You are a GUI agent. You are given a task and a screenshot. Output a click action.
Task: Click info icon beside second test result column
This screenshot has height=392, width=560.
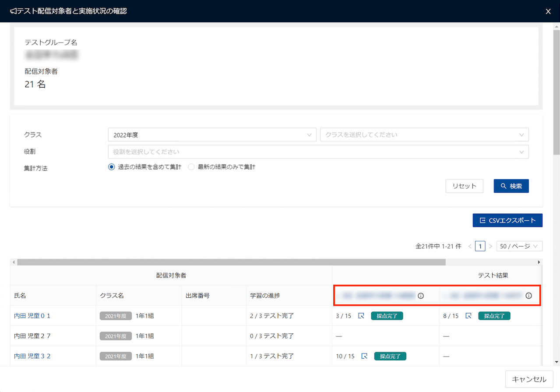tap(528, 296)
